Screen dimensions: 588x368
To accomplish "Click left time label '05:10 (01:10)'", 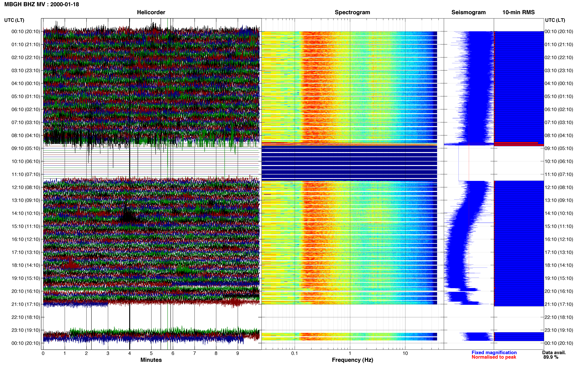I will click(26, 96).
